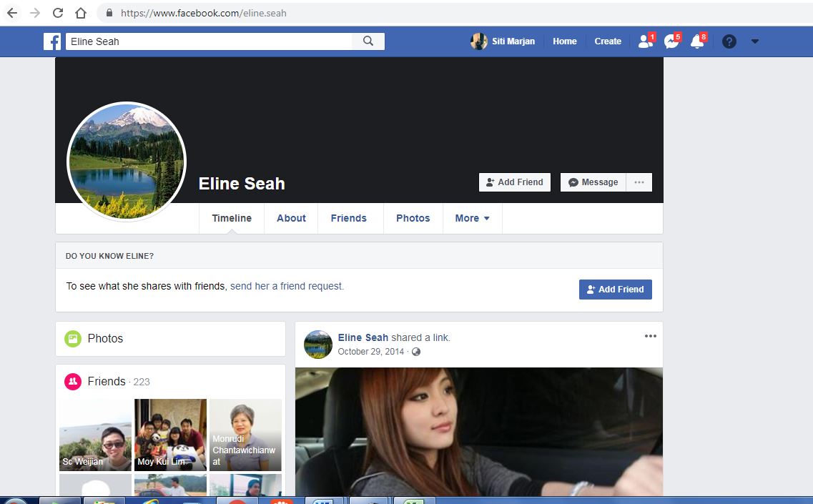
Task: Open the profile options ellipsis button
Action: click(639, 182)
